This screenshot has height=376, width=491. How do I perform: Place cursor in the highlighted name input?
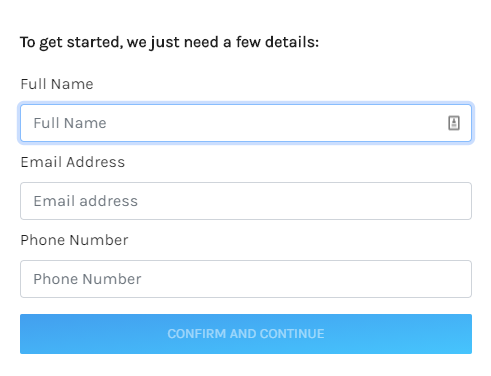coord(246,123)
